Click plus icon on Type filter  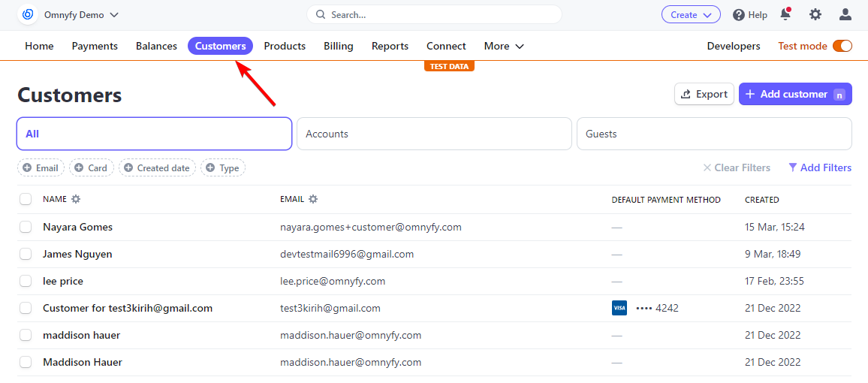pos(210,167)
